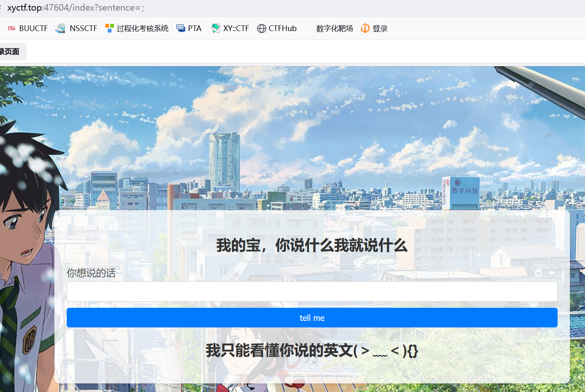Open the BUUCTF bookmark label
This screenshot has height=392, width=585.
(34, 28)
